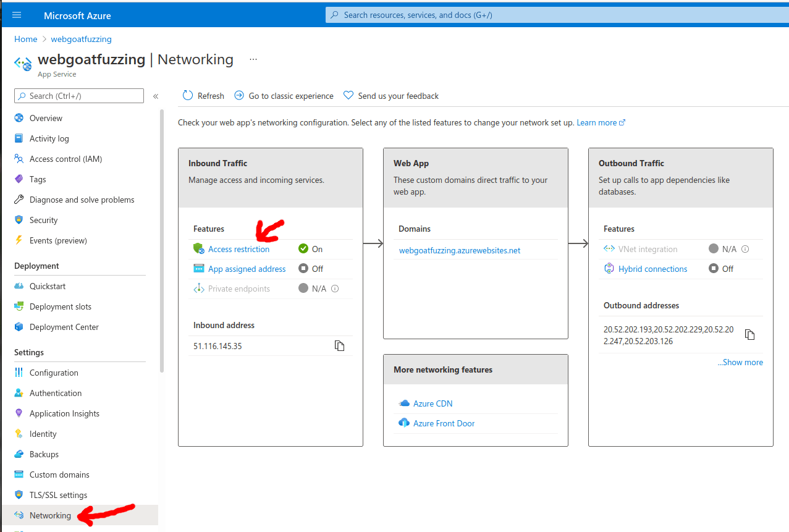Click the sidebar Search (Ctrl+/) field
The width and height of the screenshot is (789, 532).
[79, 96]
